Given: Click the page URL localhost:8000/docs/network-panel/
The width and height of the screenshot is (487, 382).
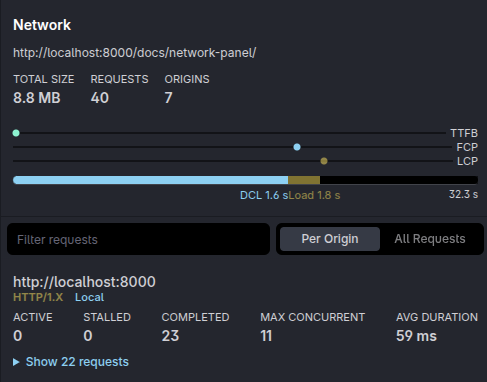Looking at the screenshot, I should click(135, 53).
